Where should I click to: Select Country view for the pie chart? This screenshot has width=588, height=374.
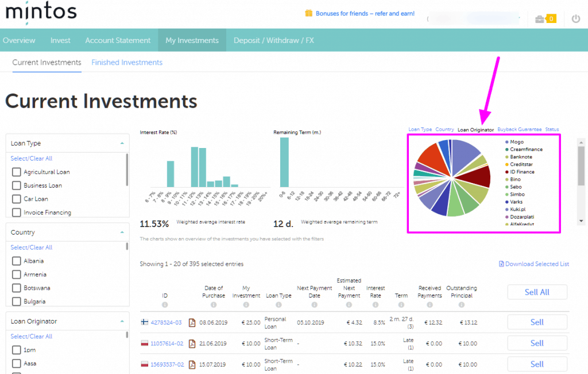click(444, 129)
